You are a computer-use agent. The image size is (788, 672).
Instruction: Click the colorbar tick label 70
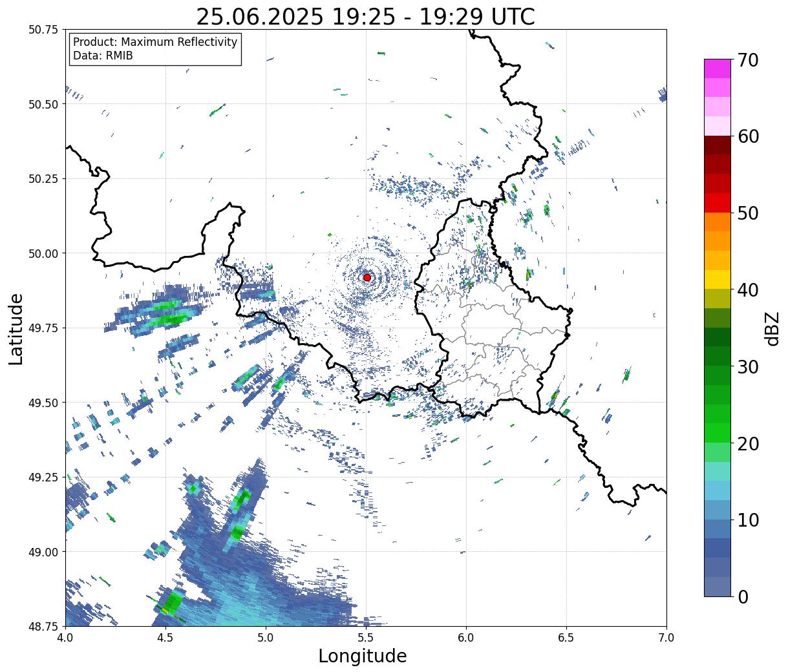coord(748,60)
